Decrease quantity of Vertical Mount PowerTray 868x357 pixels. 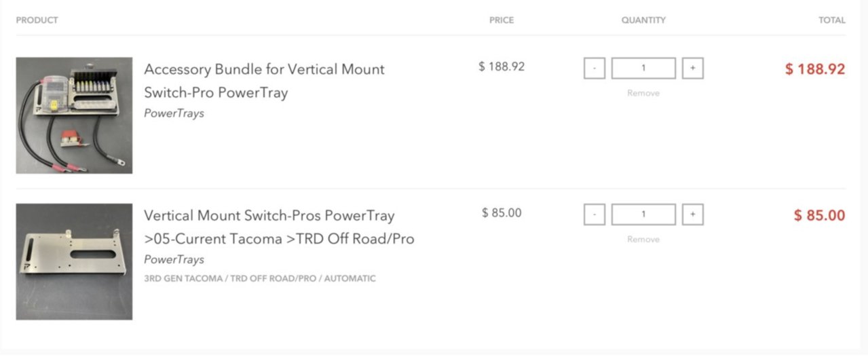pos(595,214)
